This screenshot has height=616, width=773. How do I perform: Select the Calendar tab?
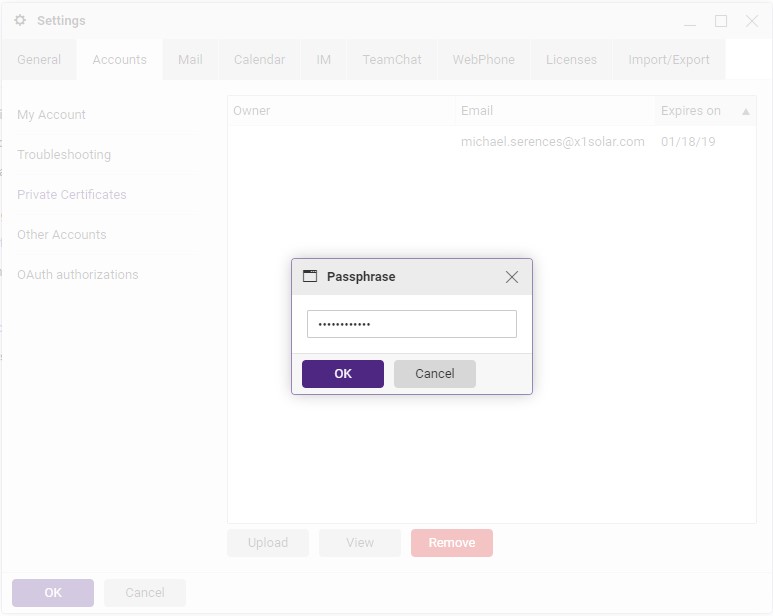click(x=259, y=60)
